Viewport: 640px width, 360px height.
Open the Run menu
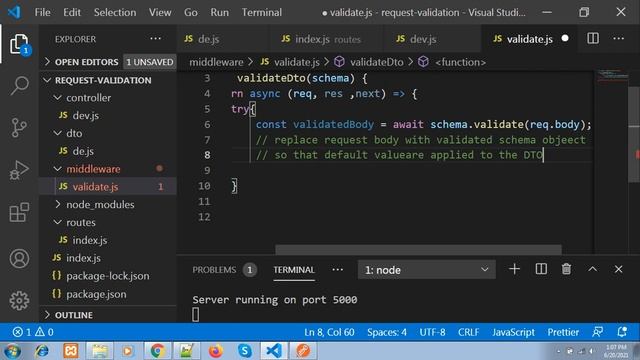(x=220, y=12)
